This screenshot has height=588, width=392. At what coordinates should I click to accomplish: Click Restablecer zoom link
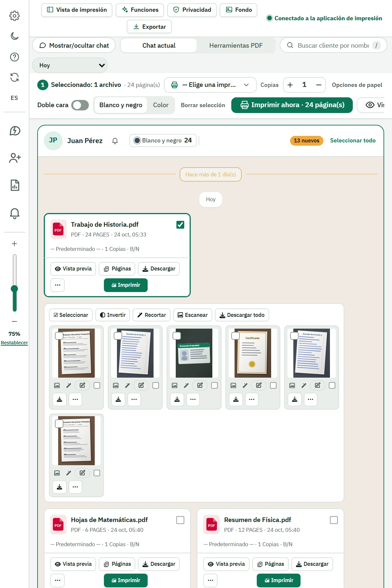pyautogui.click(x=14, y=343)
